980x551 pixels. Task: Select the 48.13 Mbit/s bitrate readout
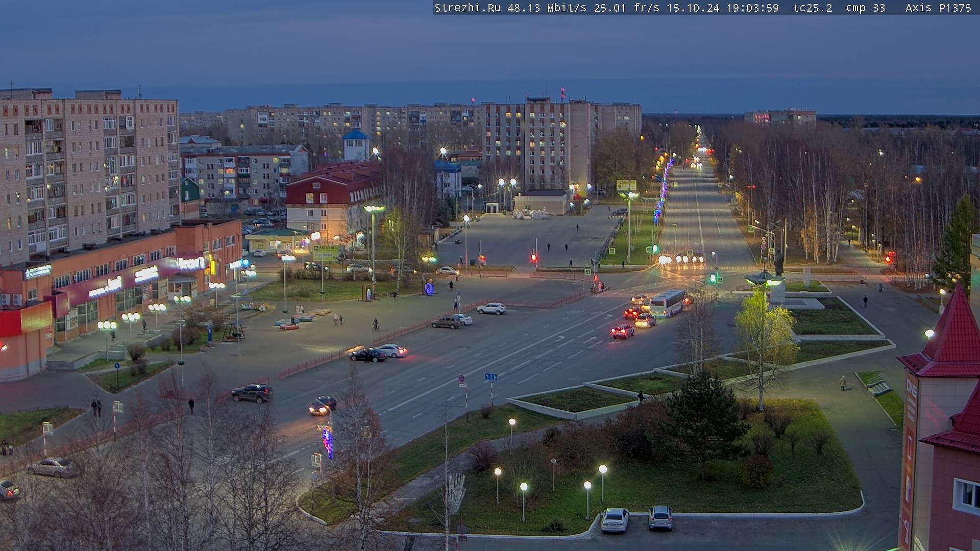click(x=546, y=8)
